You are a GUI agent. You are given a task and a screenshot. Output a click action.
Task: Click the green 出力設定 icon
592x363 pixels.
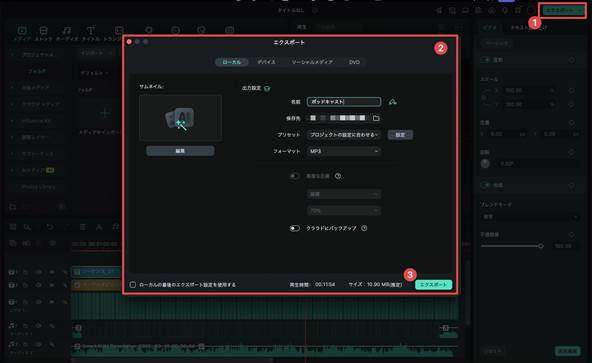click(267, 89)
